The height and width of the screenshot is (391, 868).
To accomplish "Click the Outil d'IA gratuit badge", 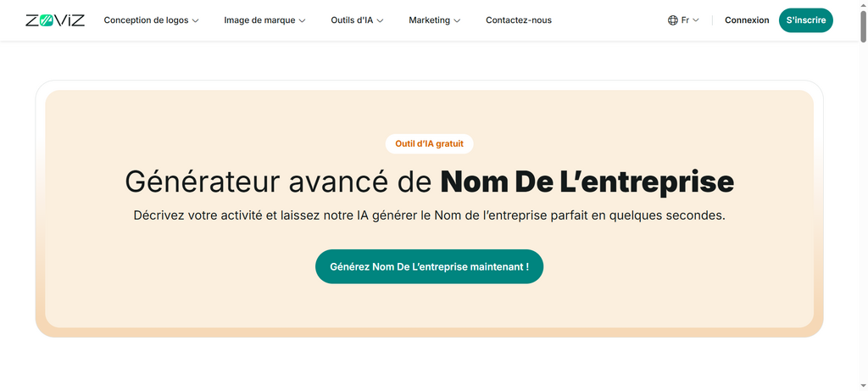I will [x=429, y=144].
